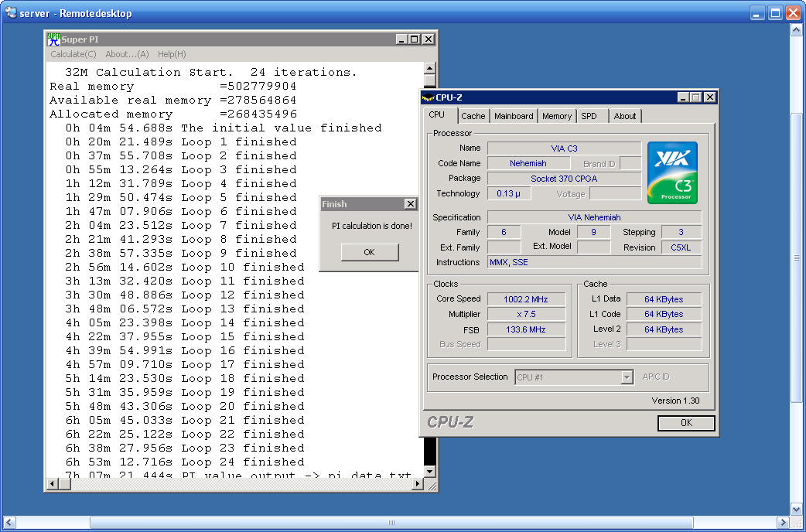Click OK button in CPU-Z window
Screen dimensions: 806x532
(x=686, y=422)
